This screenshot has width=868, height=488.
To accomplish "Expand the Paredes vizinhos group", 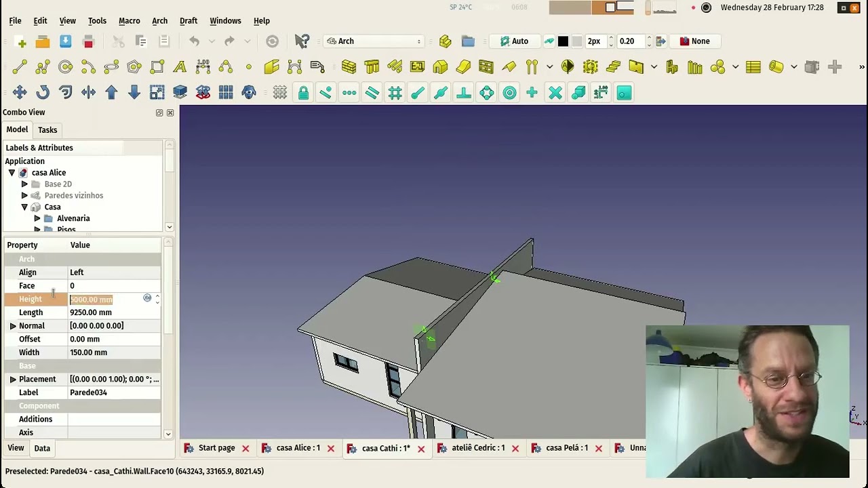I will click(24, 195).
